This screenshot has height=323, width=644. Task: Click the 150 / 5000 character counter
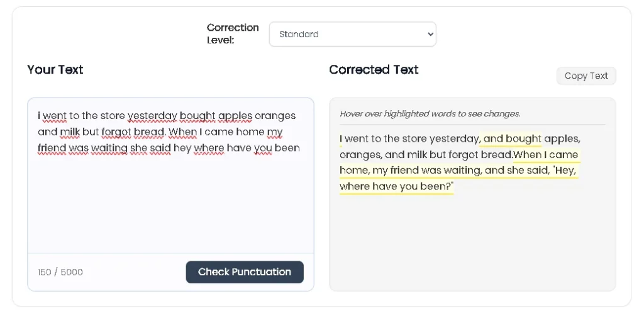(60, 273)
